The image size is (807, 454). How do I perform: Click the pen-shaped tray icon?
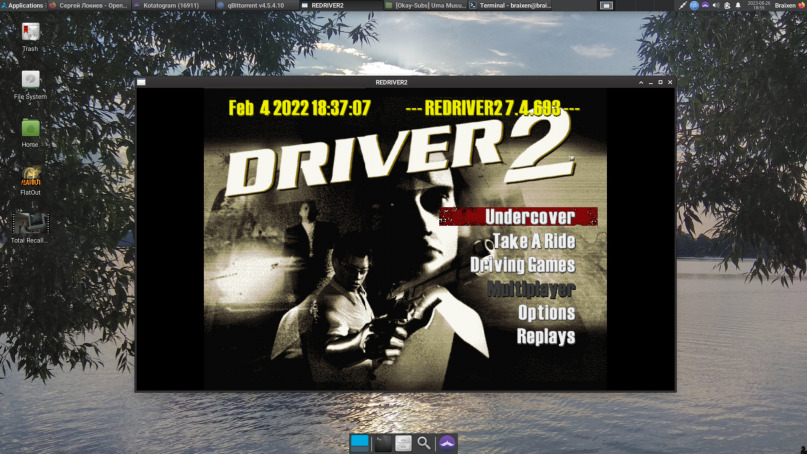point(683,5)
